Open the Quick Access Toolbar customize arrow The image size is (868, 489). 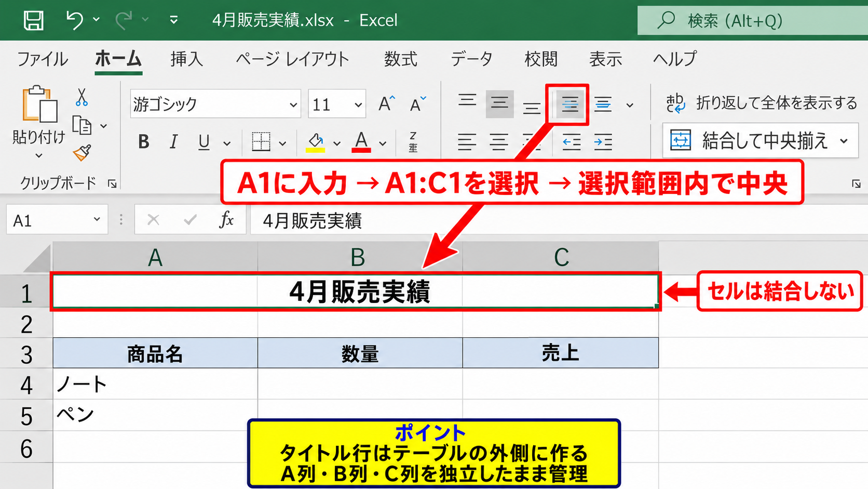[174, 20]
